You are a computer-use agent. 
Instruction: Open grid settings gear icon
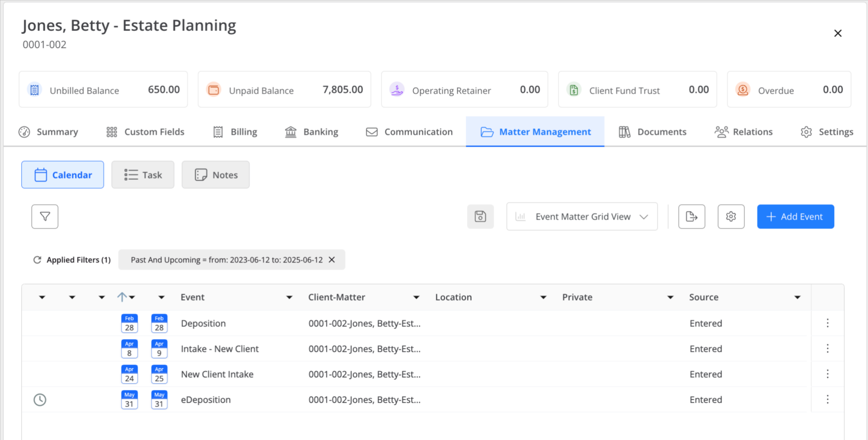[731, 217]
